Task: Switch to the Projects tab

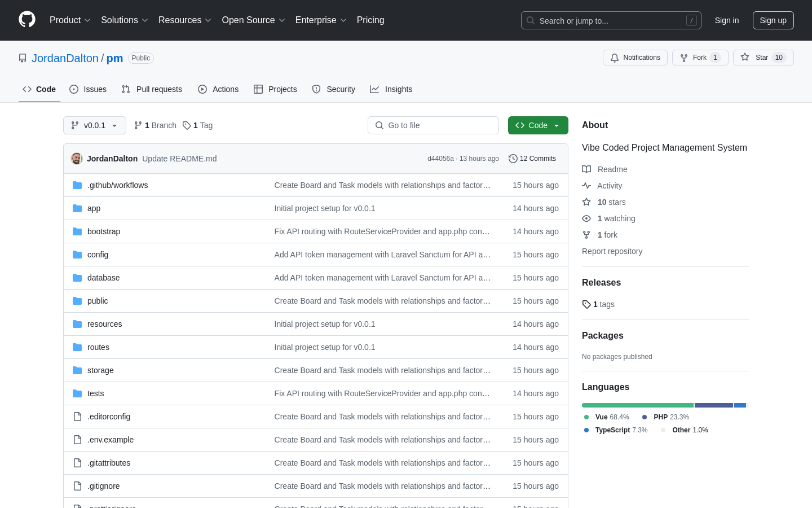Action: 275,89
